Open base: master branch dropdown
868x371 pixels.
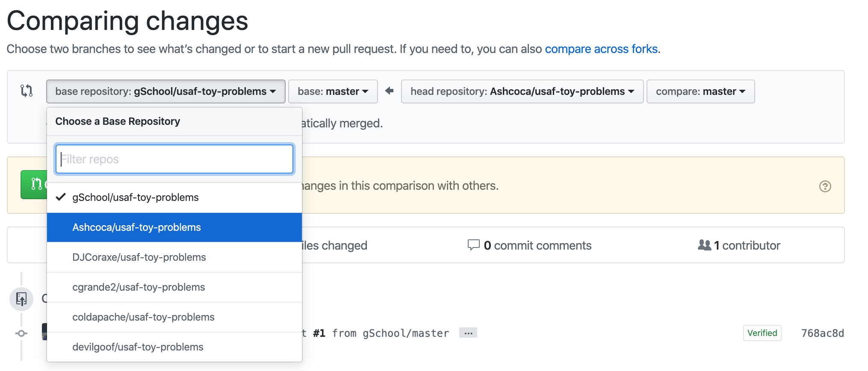click(x=333, y=91)
